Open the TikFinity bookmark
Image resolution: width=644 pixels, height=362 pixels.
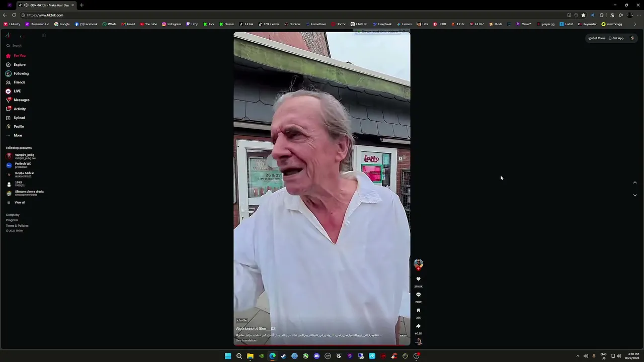click(12, 24)
